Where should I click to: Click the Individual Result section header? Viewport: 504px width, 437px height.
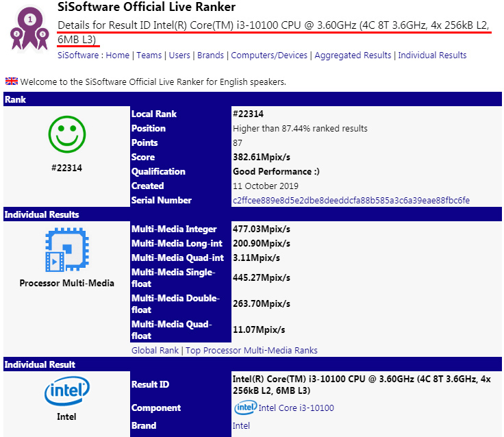pos(253,364)
